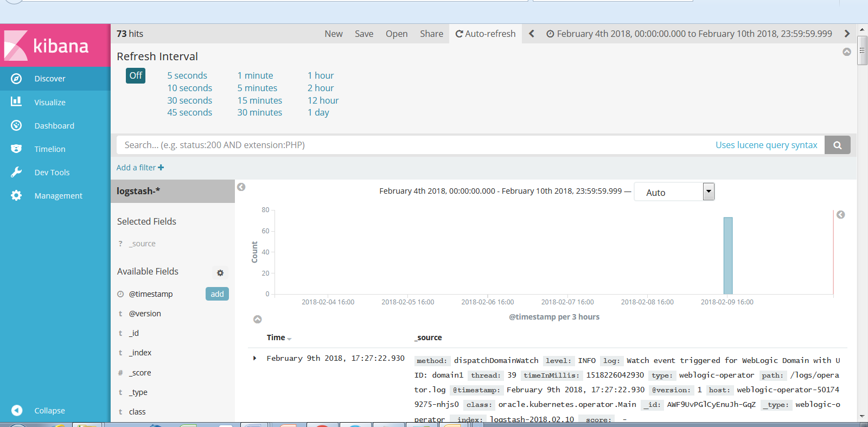Select the _source selected field

pyautogui.click(x=142, y=244)
